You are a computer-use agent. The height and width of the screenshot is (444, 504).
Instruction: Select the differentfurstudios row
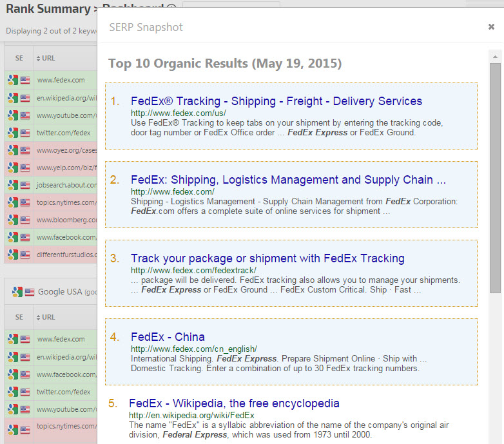click(x=66, y=255)
